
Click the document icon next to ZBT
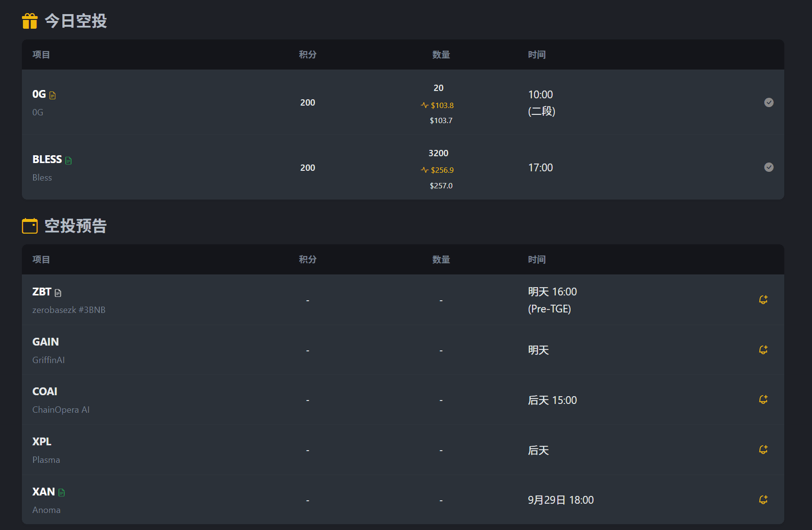click(58, 293)
